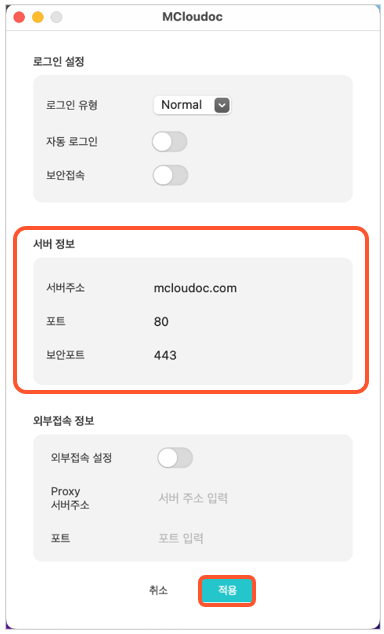This screenshot has width=384, height=634.
Task: Select the 포트 field with value 80
Action: pyautogui.click(x=161, y=322)
